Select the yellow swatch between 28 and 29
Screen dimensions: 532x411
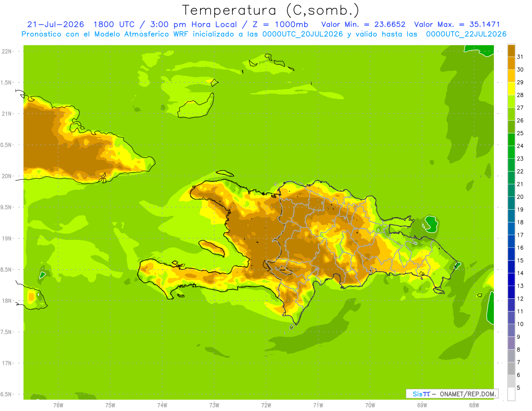coord(511,88)
